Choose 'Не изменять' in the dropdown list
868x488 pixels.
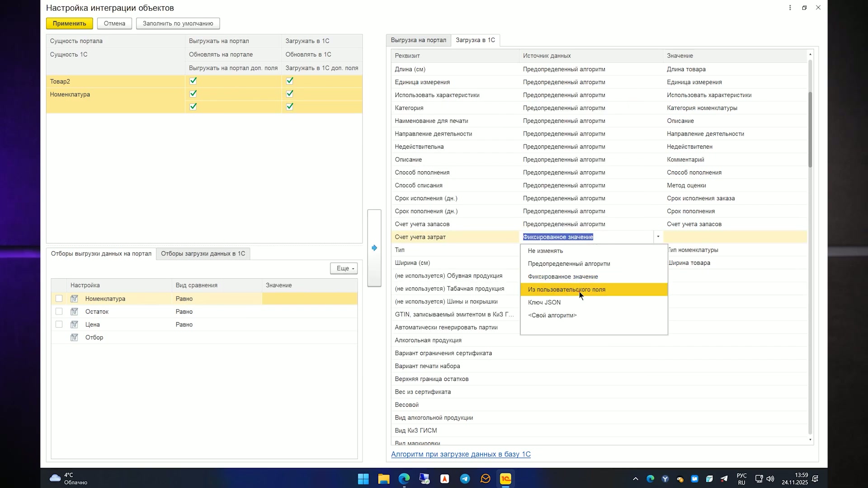[594, 251]
